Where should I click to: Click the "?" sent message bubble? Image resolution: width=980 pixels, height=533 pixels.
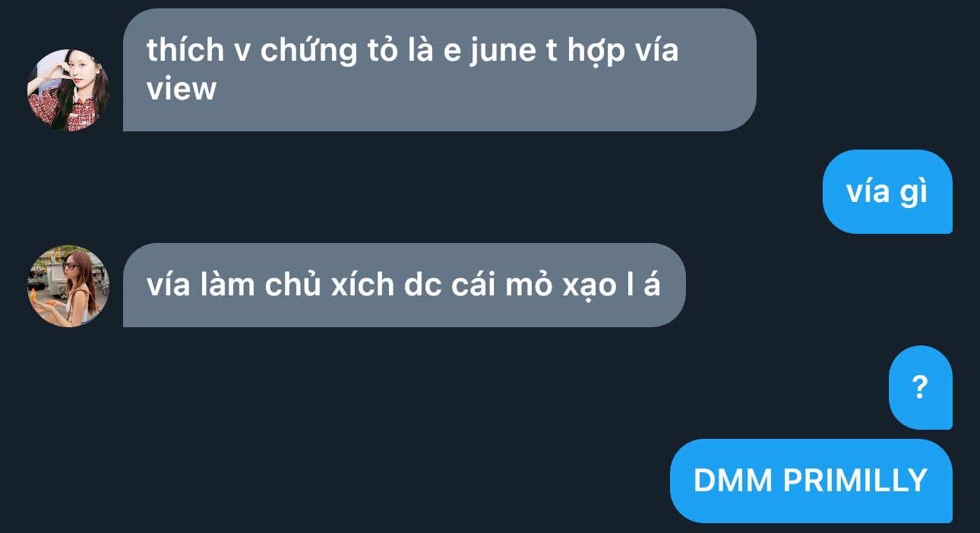[920, 387]
